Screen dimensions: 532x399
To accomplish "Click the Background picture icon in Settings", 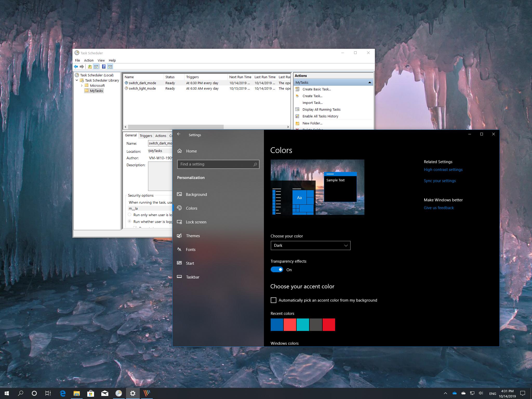I will tap(179, 194).
